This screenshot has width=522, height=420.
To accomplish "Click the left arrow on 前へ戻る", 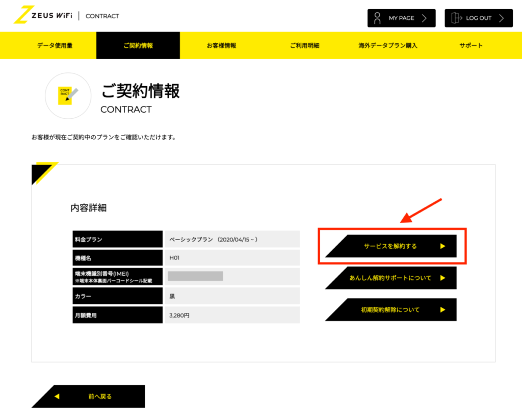I will 57,396.
